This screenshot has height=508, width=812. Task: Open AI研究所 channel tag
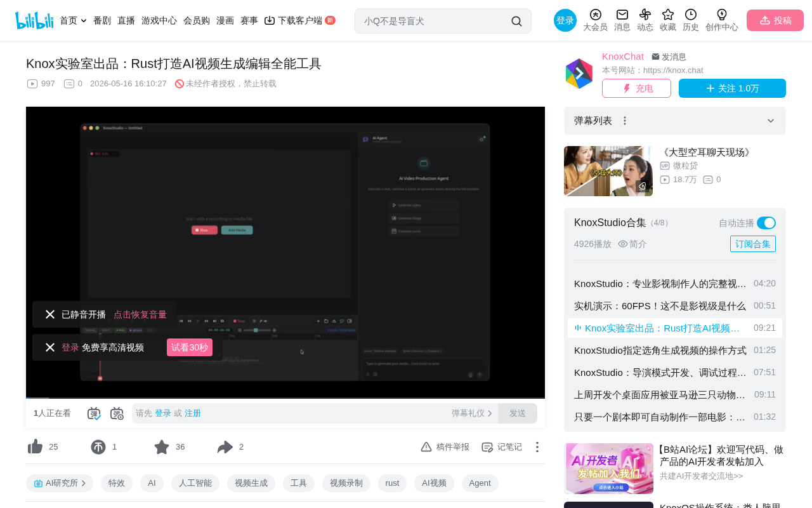(x=60, y=483)
